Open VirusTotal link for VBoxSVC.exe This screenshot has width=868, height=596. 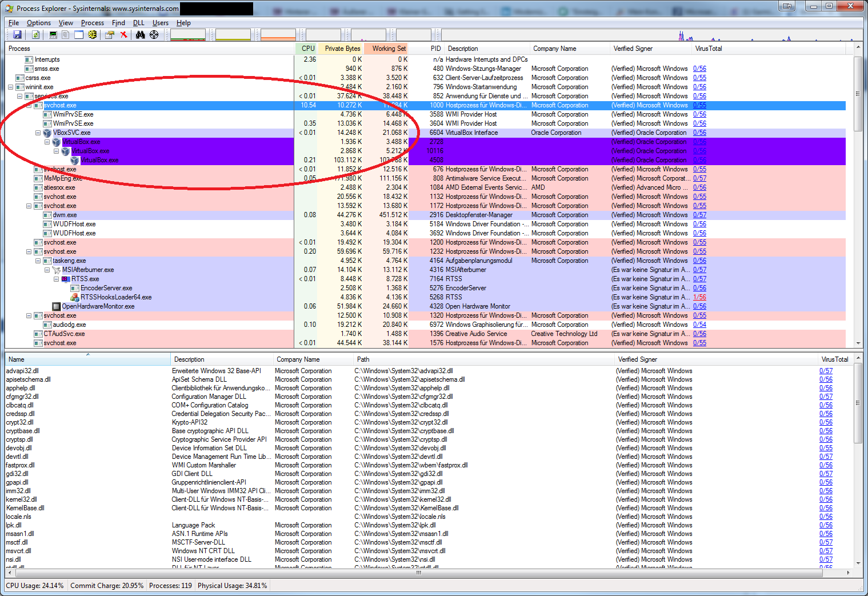click(x=699, y=133)
